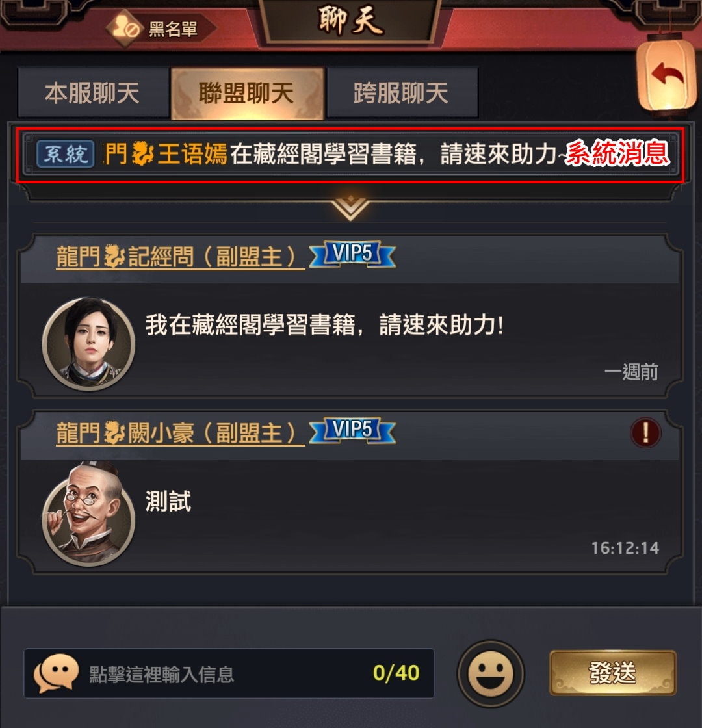
Task: Click the red back arrow lantern
Action: click(x=667, y=74)
